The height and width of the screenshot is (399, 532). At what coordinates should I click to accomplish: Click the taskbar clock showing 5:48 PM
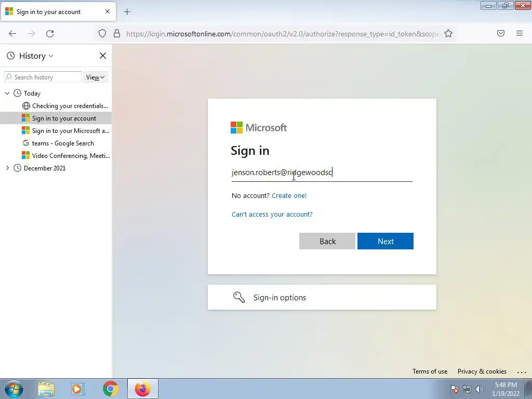(x=506, y=389)
